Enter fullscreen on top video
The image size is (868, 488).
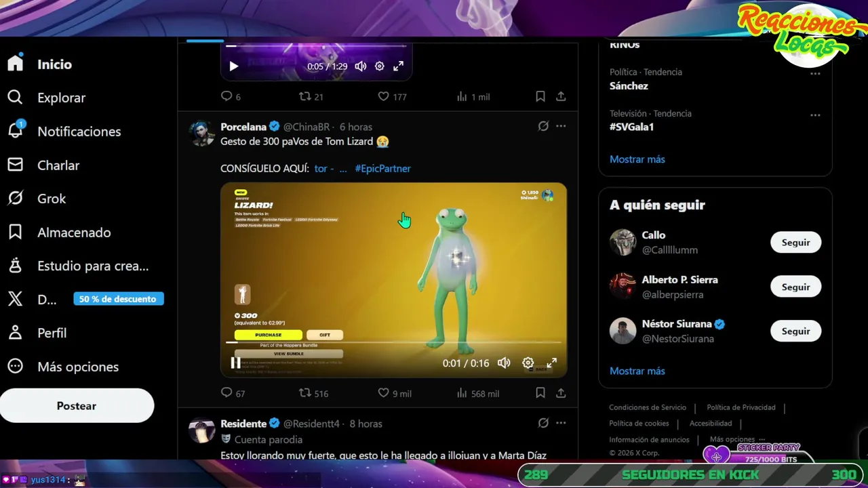399,66
